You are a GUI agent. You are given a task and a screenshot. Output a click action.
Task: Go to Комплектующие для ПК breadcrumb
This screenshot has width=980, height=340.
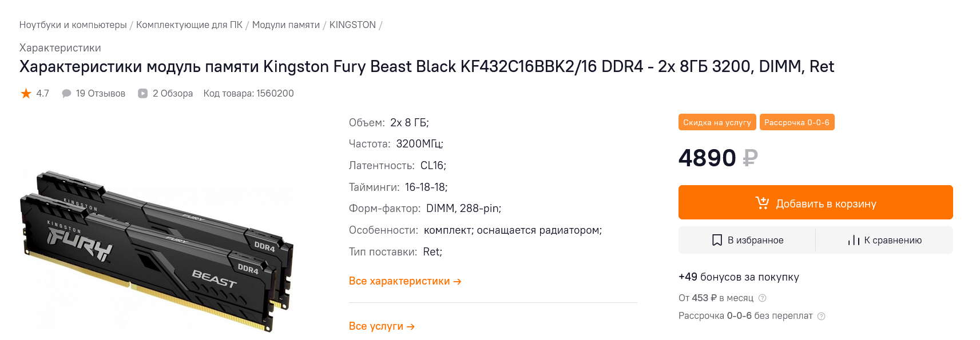(x=189, y=25)
